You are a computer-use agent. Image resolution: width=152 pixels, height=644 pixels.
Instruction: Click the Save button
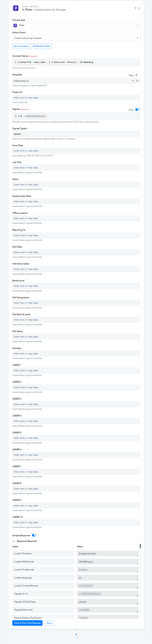(49, 623)
